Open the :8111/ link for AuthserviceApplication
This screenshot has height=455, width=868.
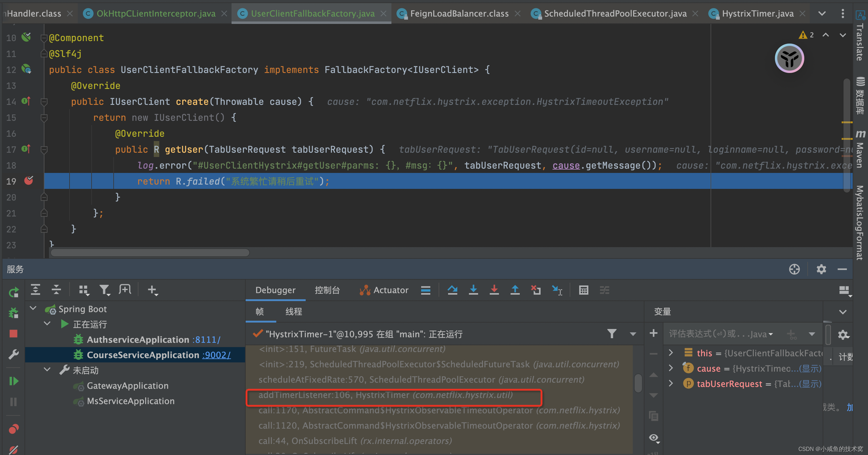pyautogui.click(x=206, y=339)
